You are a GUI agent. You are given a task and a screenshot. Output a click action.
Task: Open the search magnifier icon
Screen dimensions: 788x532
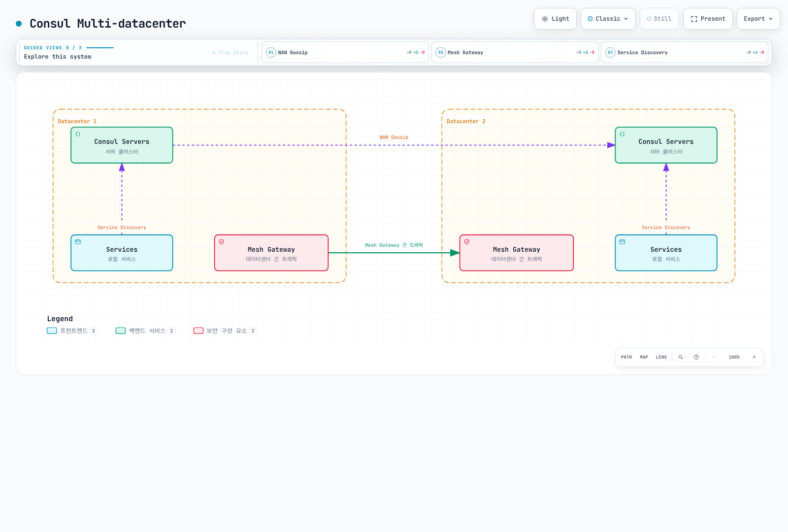pyautogui.click(x=681, y=357)
